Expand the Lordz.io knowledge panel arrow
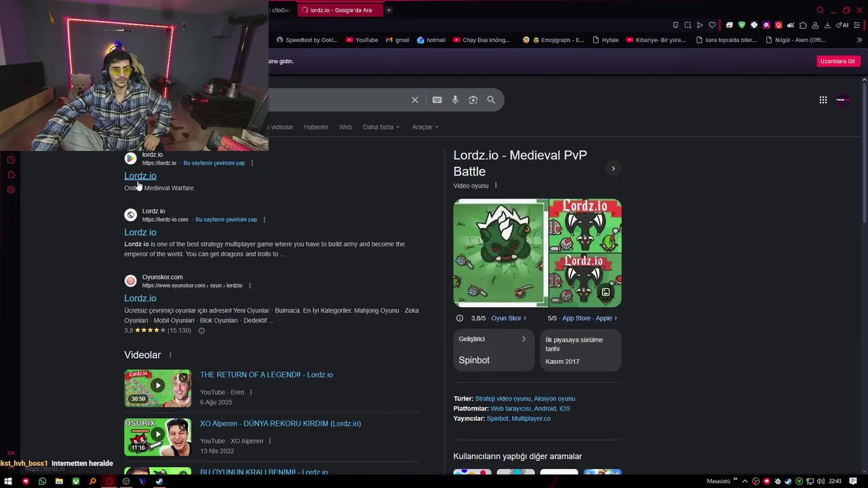The image size is (868, 488). coord(613,169)
